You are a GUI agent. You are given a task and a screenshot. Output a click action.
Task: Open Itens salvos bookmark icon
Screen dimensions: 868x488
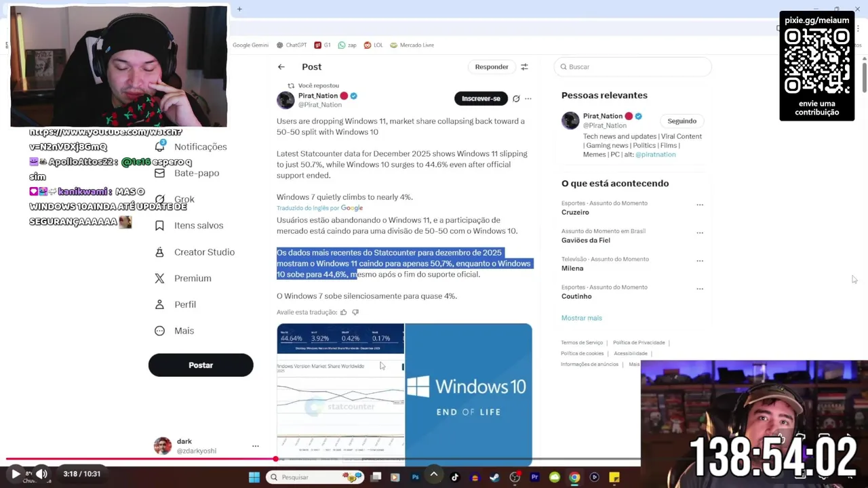[x=159, y=226]
